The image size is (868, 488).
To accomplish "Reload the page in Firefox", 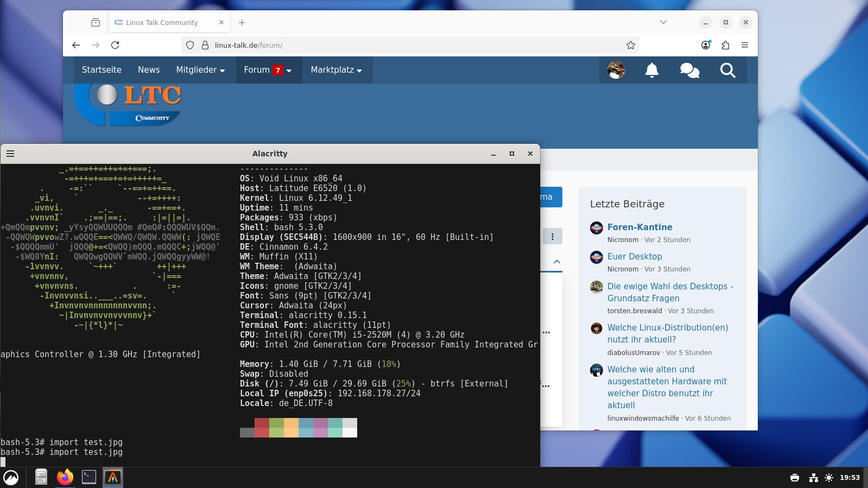I will 115,45.
